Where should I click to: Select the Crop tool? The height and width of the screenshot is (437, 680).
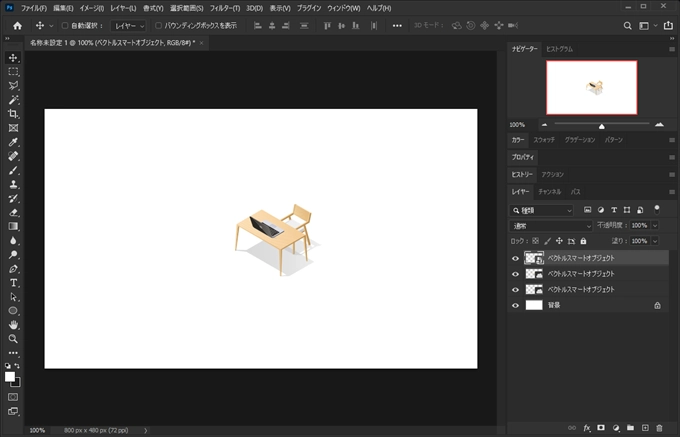coord(13,114)
